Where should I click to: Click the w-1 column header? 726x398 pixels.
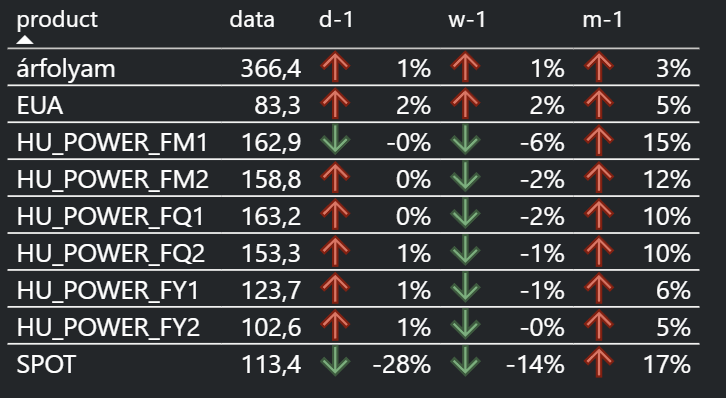[x=467, y=20]
